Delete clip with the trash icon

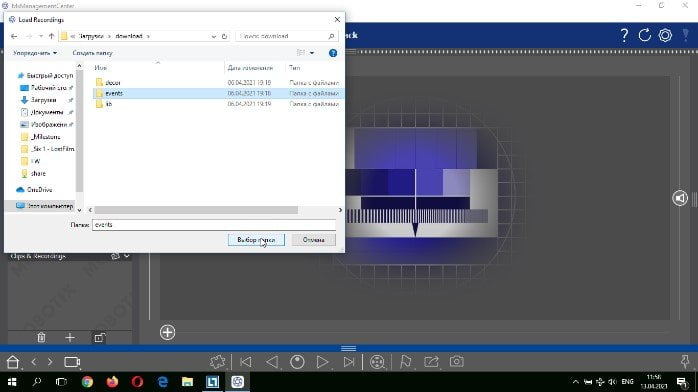click(41, 338)
